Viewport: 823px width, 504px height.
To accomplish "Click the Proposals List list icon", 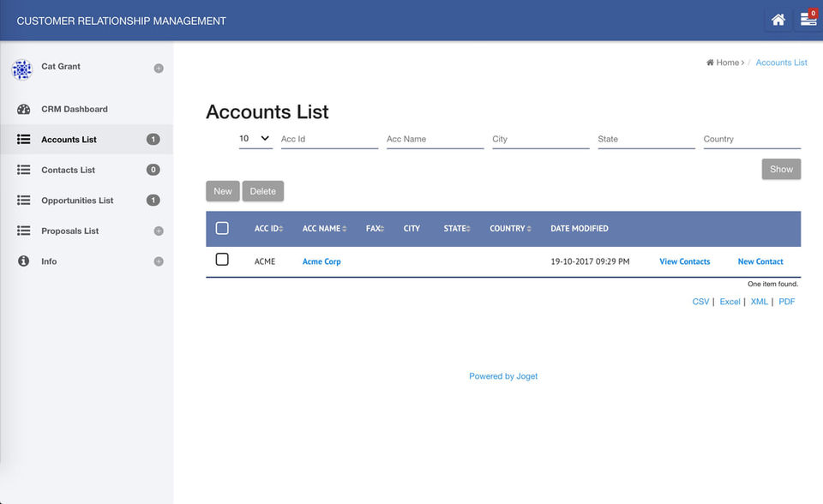I will [24, 231].
